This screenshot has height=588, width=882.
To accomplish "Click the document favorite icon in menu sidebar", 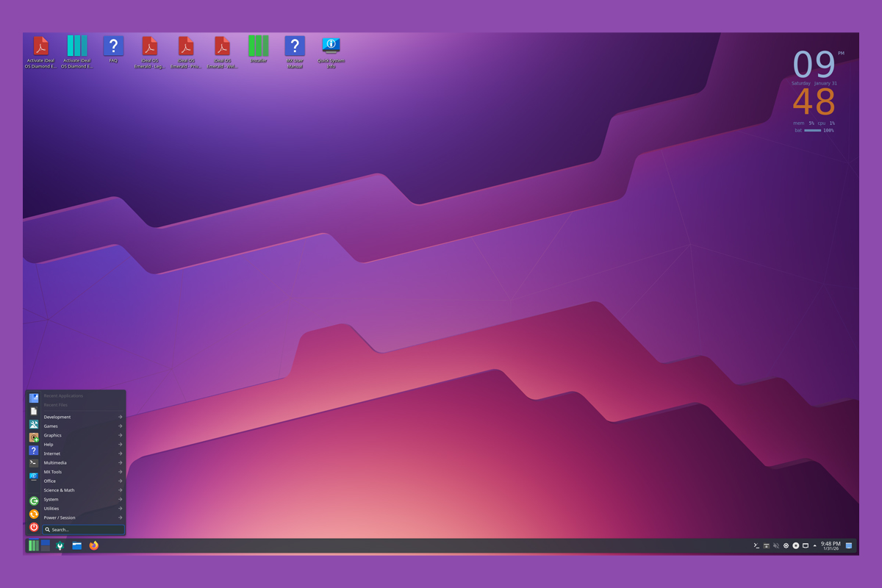I will [x=34, y=411].
